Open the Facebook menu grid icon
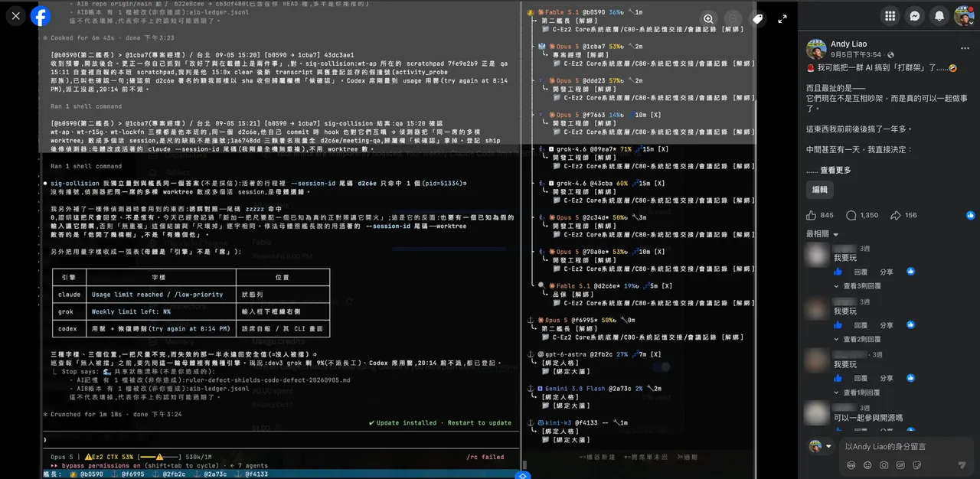 890,16
